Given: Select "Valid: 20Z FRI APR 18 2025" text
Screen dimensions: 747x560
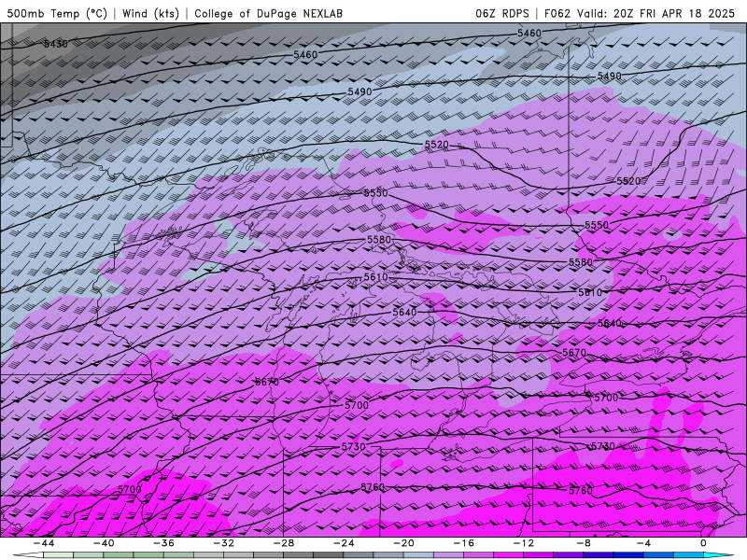Looking at the screenshot, I should [655, 13].
